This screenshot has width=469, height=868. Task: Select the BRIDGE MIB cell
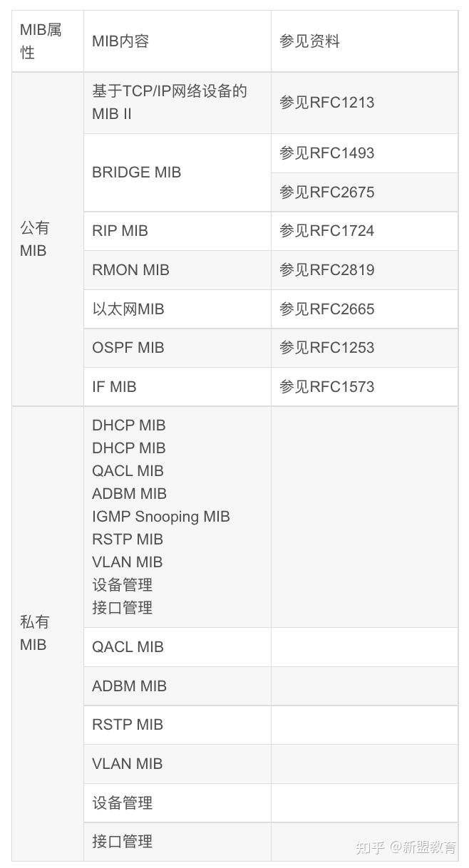(x=136, y=172)
